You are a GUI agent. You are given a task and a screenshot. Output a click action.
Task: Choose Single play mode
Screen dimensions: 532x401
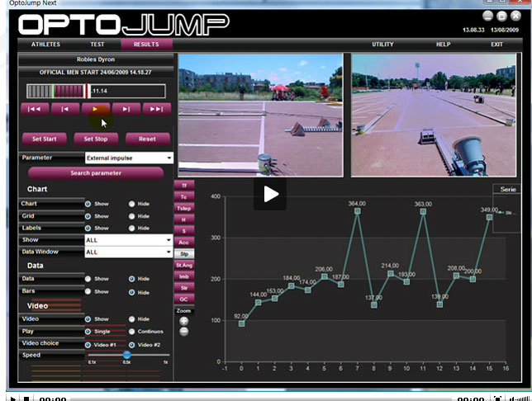pyautogui.click(x=88, y=332)
